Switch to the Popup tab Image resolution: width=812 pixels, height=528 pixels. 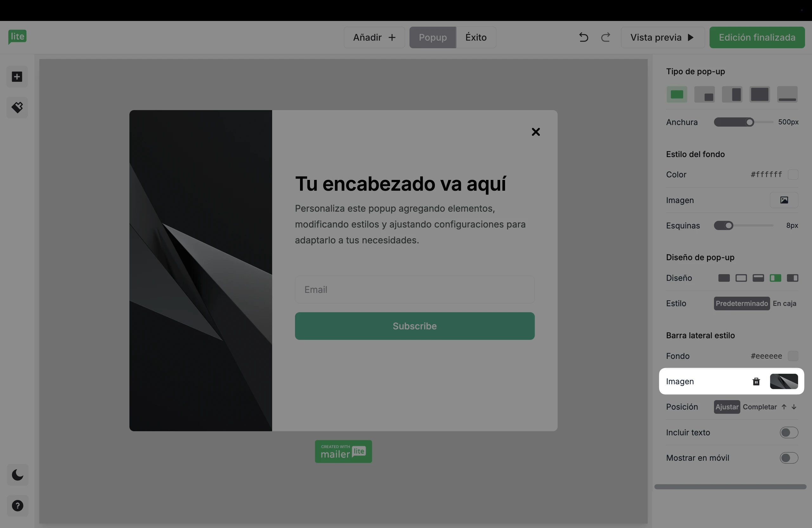(x=433, y=37)
